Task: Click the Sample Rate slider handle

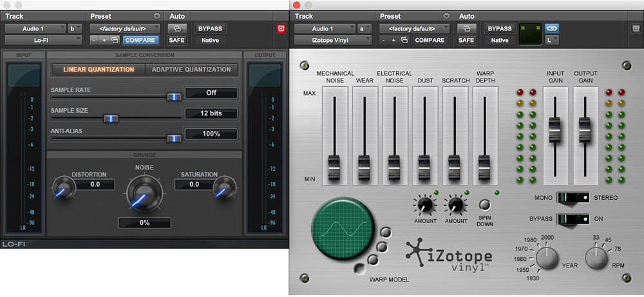Action: pos(174,97)
